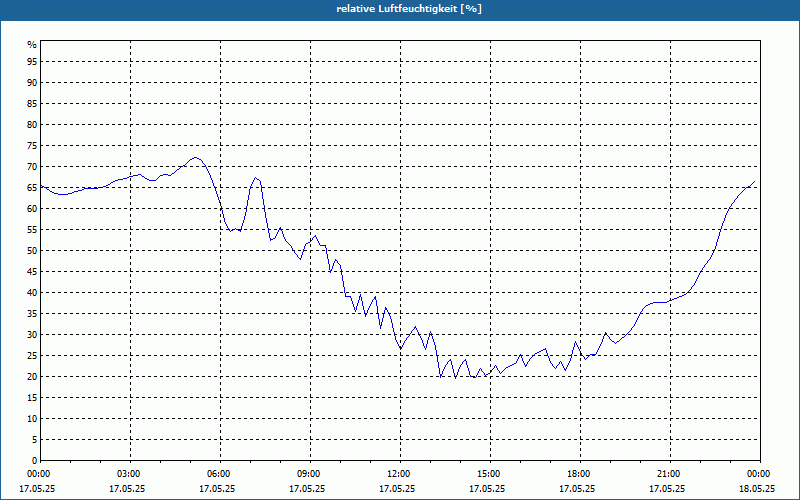Click the y-axis value 0
The width and height of the screenshot is (800, 500).
(34, 461)
